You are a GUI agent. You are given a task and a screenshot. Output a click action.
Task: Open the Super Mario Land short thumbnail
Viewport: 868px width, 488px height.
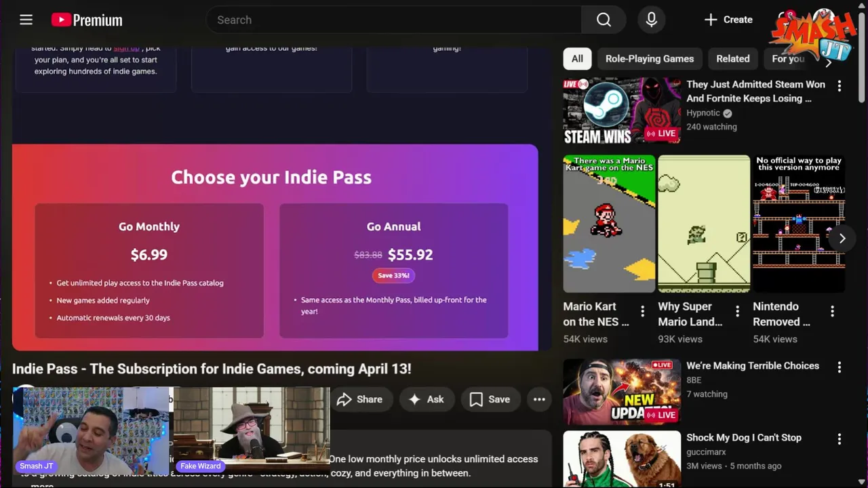pos(704,224)
